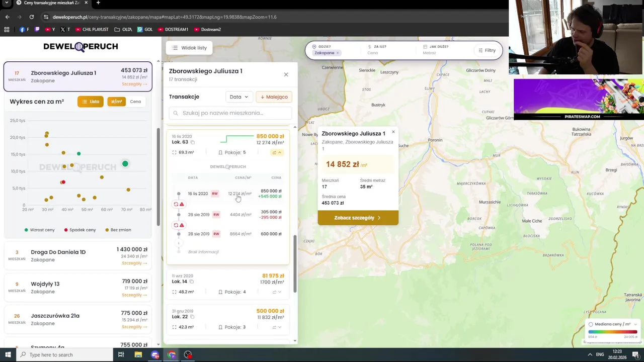Open Dostream2 bookmark

(x=207, y=30)
